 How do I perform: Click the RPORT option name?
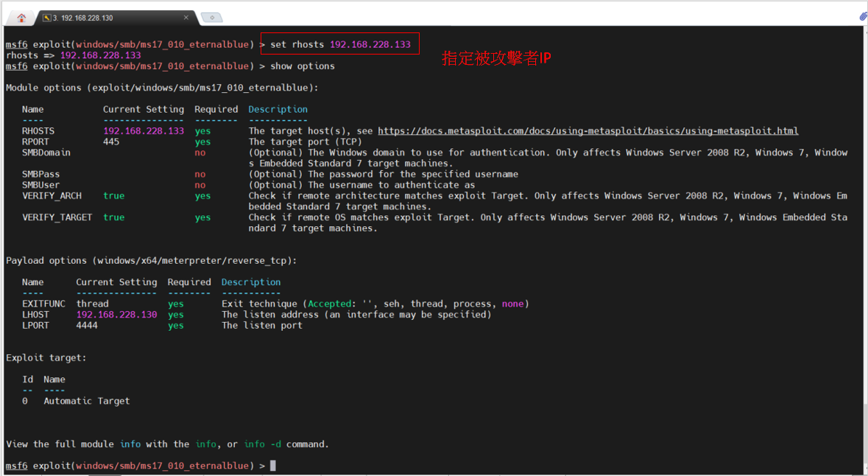click(x=35, y=142)
